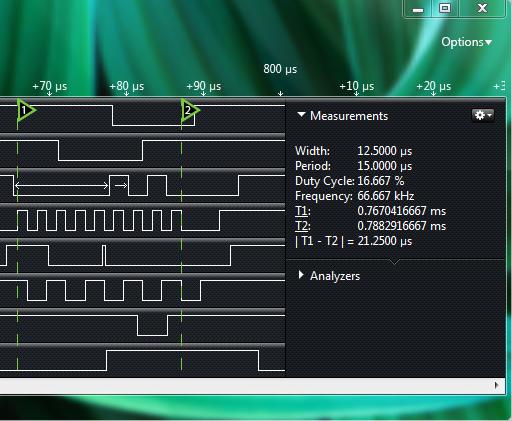Minimize the logic analyzer window

pyautogui.click(x=418, y=9)
